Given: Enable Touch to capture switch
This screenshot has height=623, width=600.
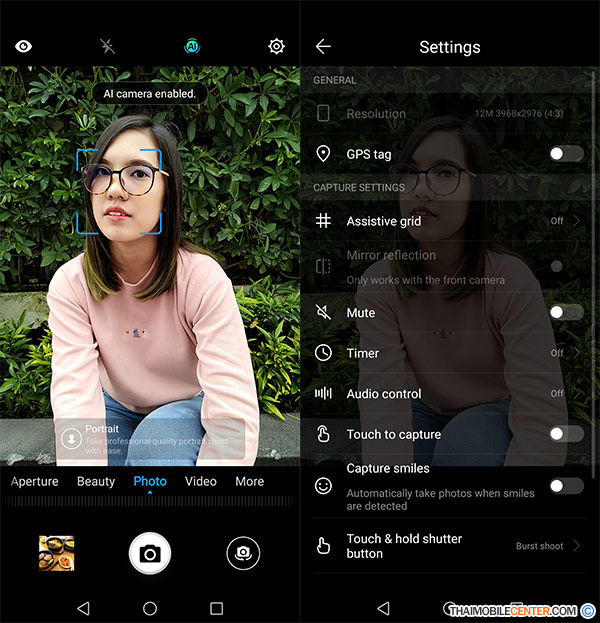Looking at the screenshot, I should [566, 434].
